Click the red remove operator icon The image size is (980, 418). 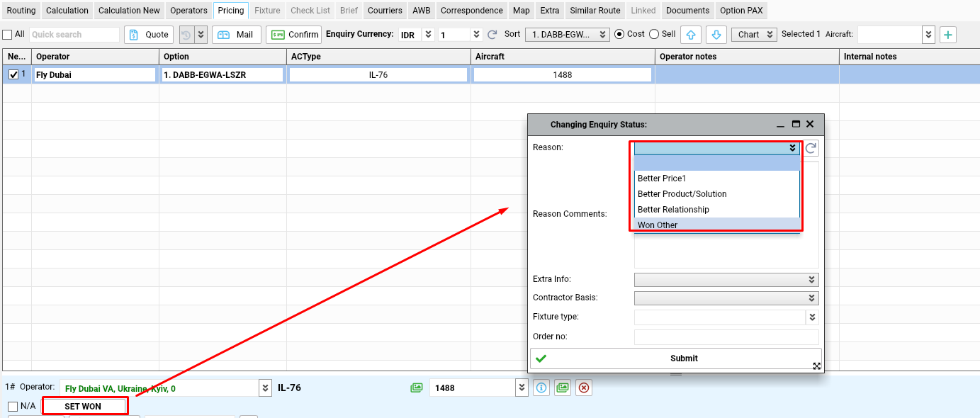pyautogui.click(x=583, y=388)
